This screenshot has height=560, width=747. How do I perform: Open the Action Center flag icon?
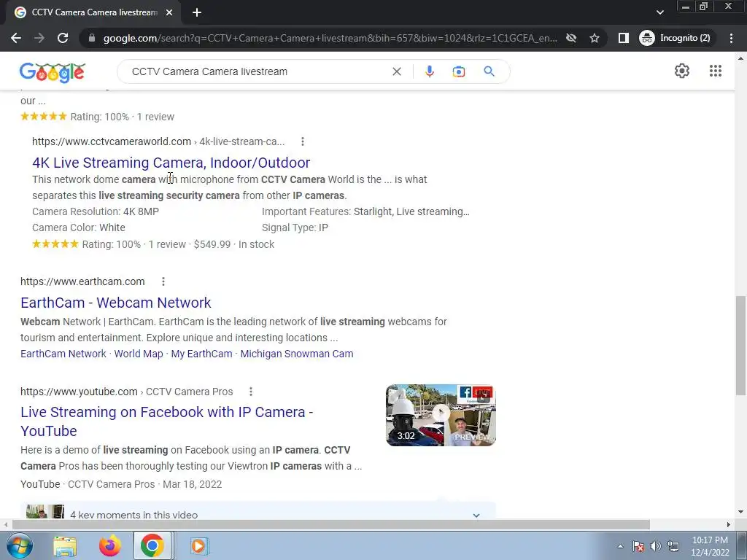point(638,546)
